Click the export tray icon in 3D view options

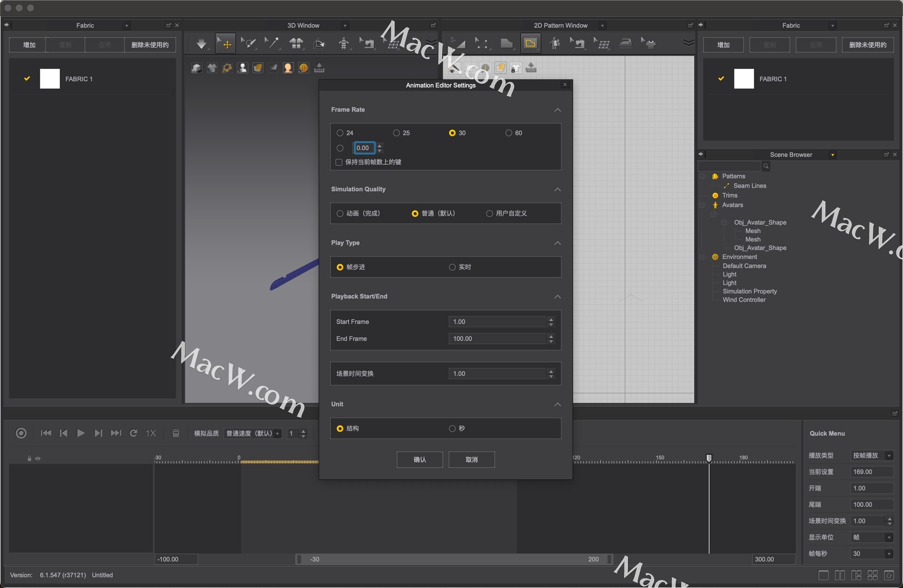click(x=319, y=68)
